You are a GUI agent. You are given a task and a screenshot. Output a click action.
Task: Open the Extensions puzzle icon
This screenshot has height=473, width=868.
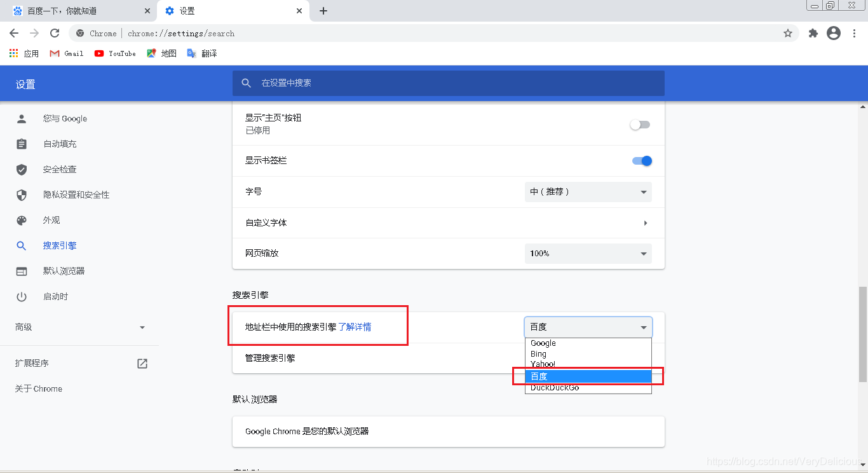813,33
